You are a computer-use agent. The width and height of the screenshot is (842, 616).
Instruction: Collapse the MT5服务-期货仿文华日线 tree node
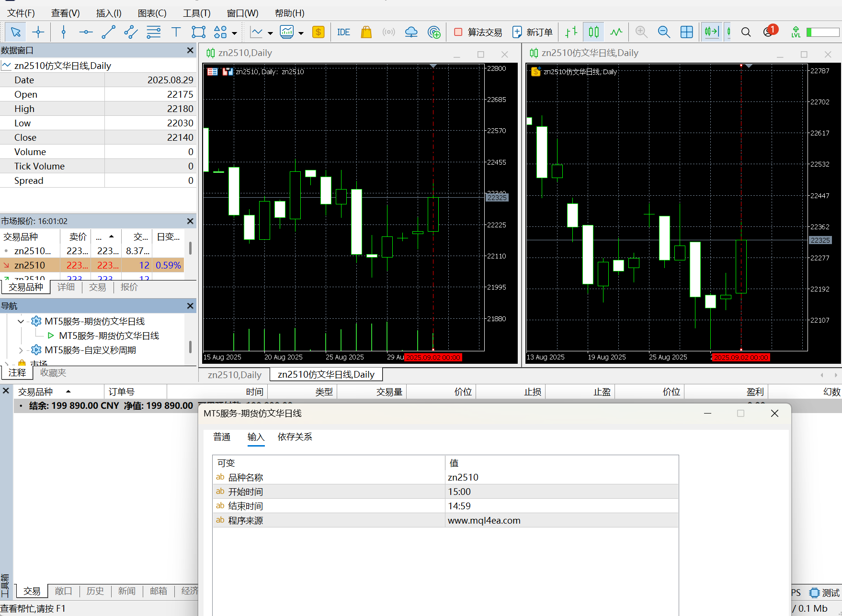point(21,321)
